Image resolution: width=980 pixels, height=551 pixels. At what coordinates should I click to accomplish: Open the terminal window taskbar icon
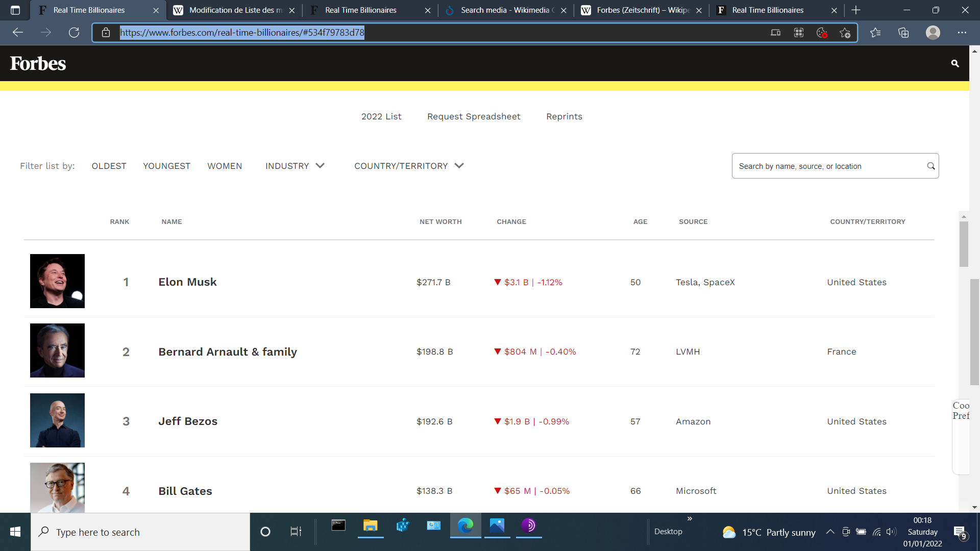[x=338, y=525]
